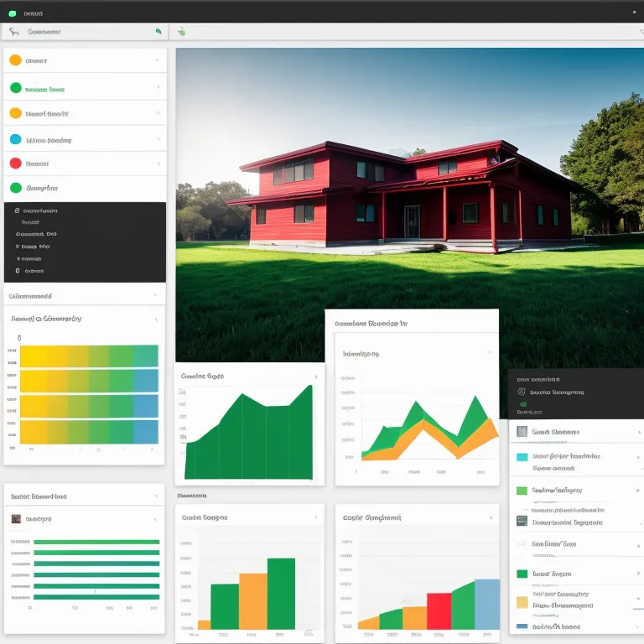
Task: Click the small brown thumbnail icon in the bottom-left card
Action: tap(16, 519)
